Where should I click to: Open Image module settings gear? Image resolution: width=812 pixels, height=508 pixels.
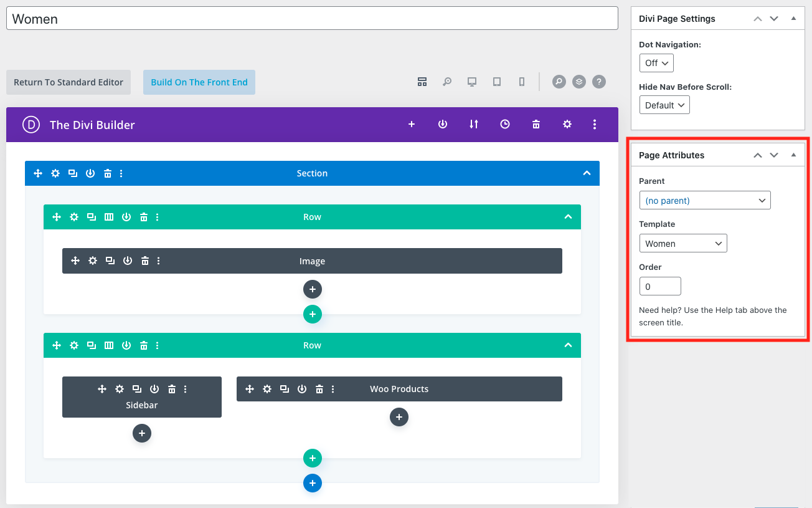(93, 261)
